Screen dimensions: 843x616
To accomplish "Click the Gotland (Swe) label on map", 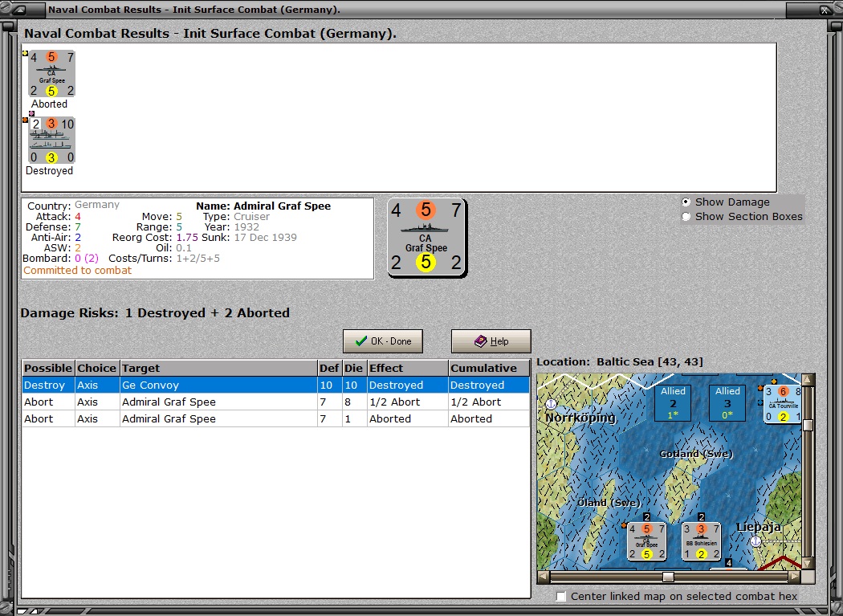I will 696,454.
